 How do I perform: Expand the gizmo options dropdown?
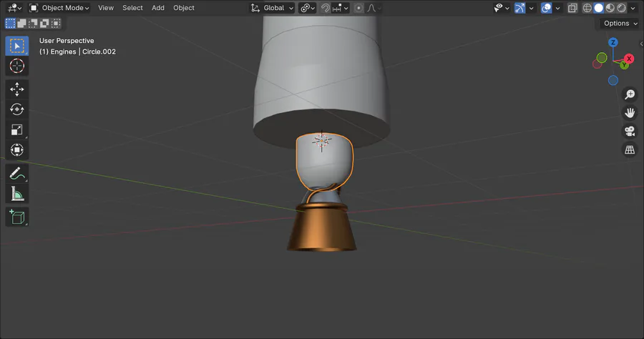tap(531, 8)
